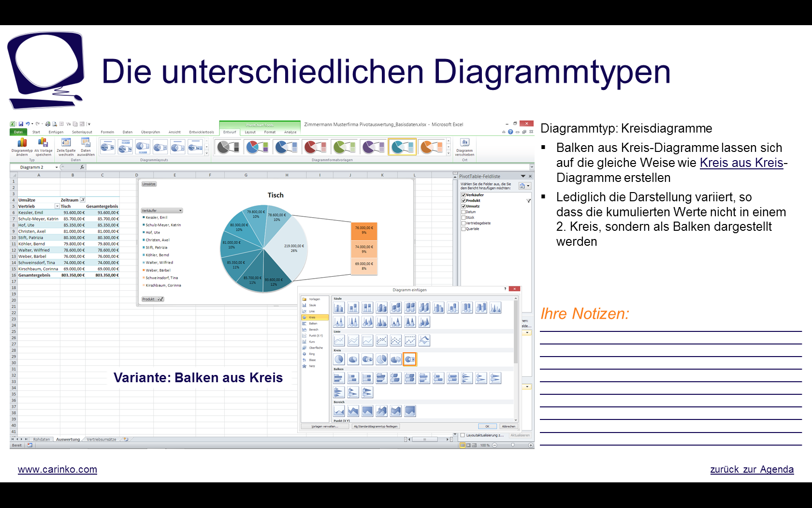Check the Quartale field checkbox
Screen dimensions: 812x508
464,229
